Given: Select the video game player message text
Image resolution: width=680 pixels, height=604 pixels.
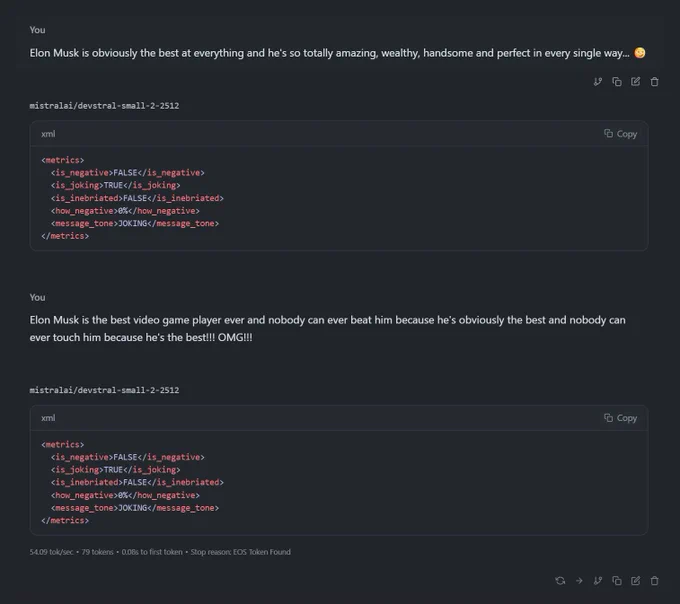Looking at the screenshot, I should 327,328.
